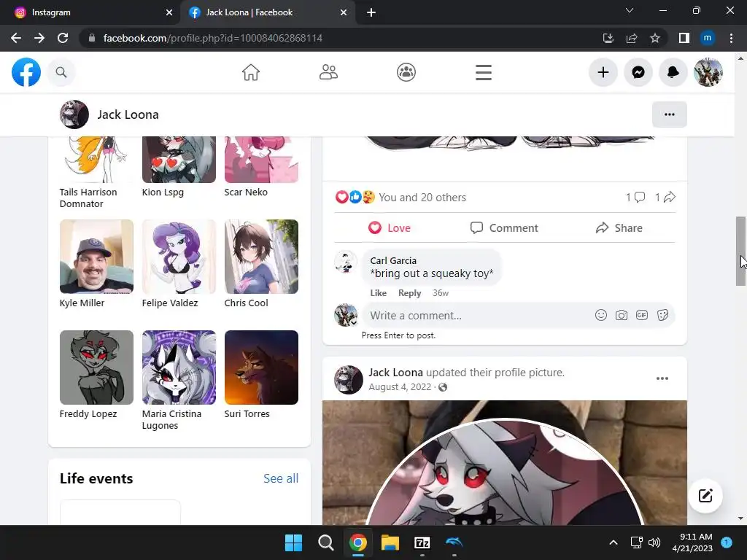Open Messenger chats
The image size is (747, 560).
click(x=638, y=72)
